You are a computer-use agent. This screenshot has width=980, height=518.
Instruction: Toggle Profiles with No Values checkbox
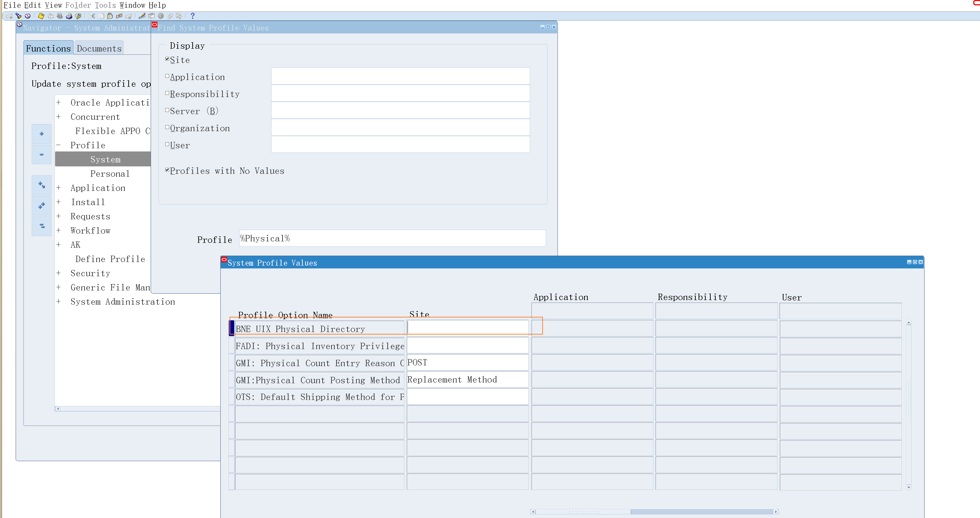click(x=167, y=170)
